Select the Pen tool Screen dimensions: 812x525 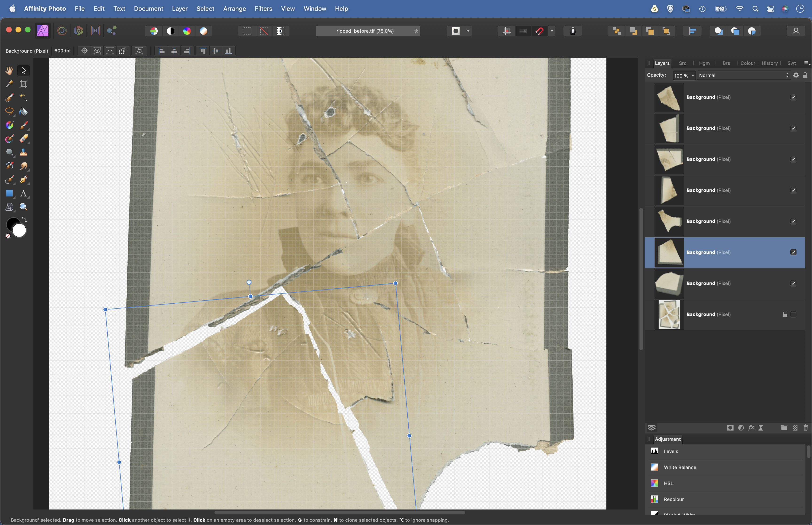(23, 180)
